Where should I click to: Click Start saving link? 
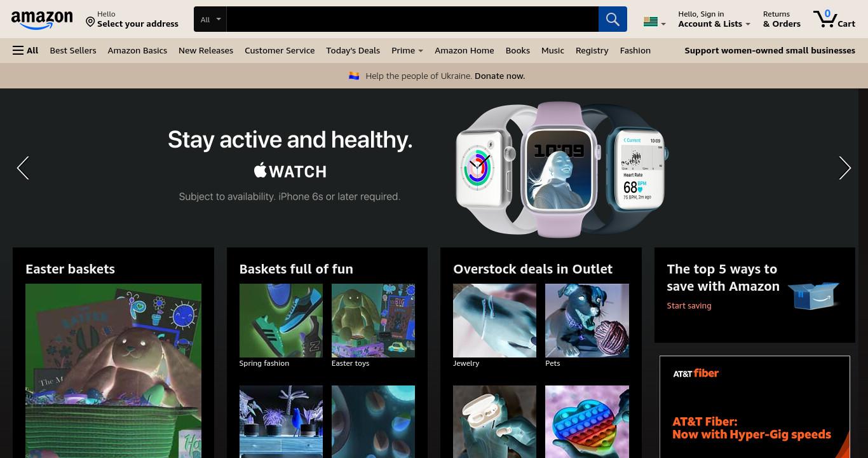689,306
